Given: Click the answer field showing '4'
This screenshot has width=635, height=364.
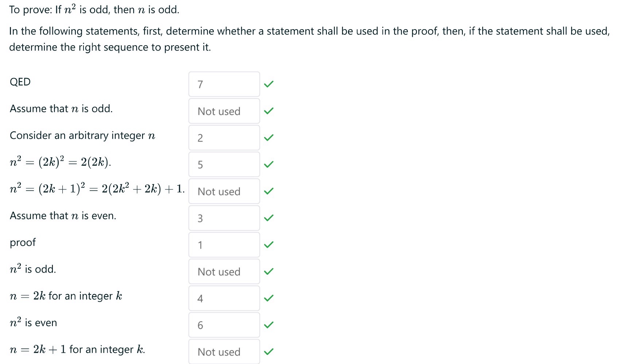Looking at the screenshot, I should [x=224, y=298].
